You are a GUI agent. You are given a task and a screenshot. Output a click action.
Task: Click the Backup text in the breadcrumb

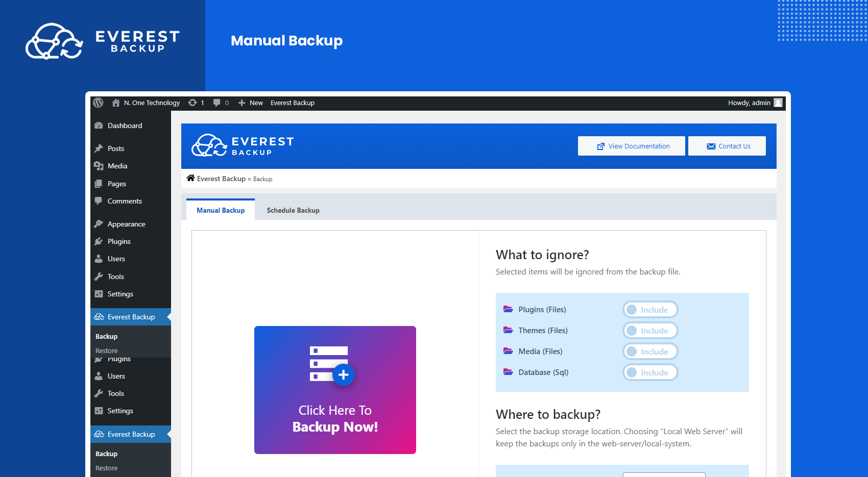[x=262, y=179]
